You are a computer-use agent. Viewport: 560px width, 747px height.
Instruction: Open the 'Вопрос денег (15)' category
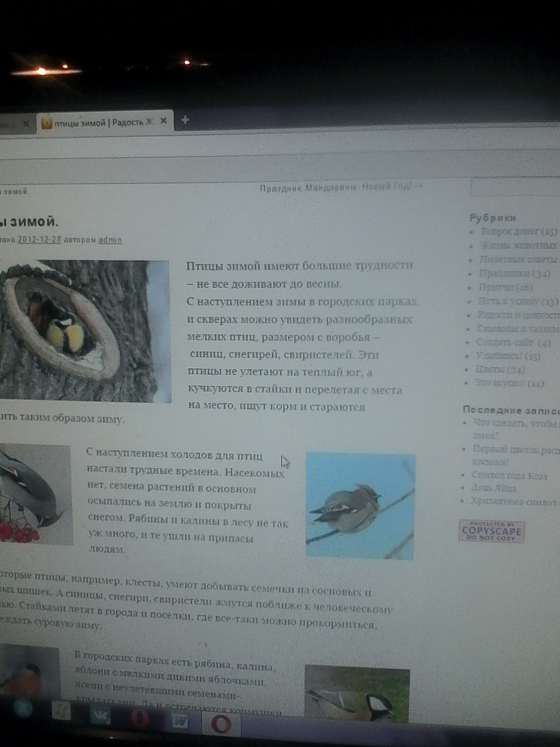click(x=519, y=231)
